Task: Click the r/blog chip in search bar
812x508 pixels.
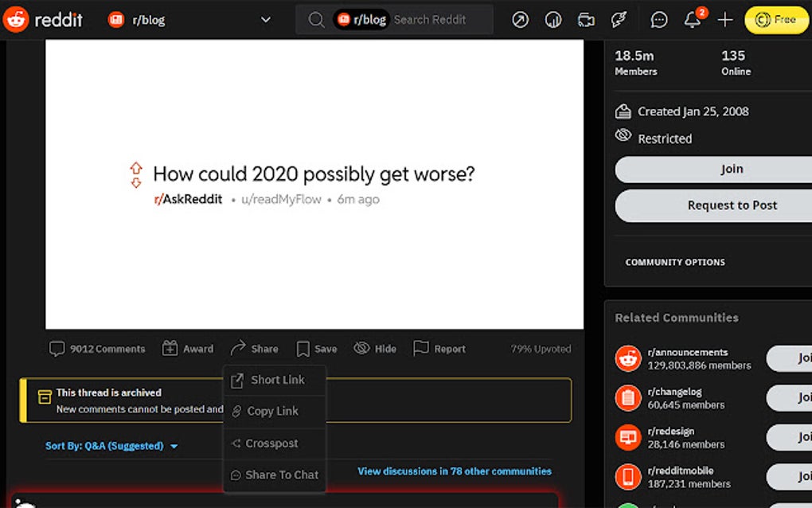Action: click(x=361, y=20)
